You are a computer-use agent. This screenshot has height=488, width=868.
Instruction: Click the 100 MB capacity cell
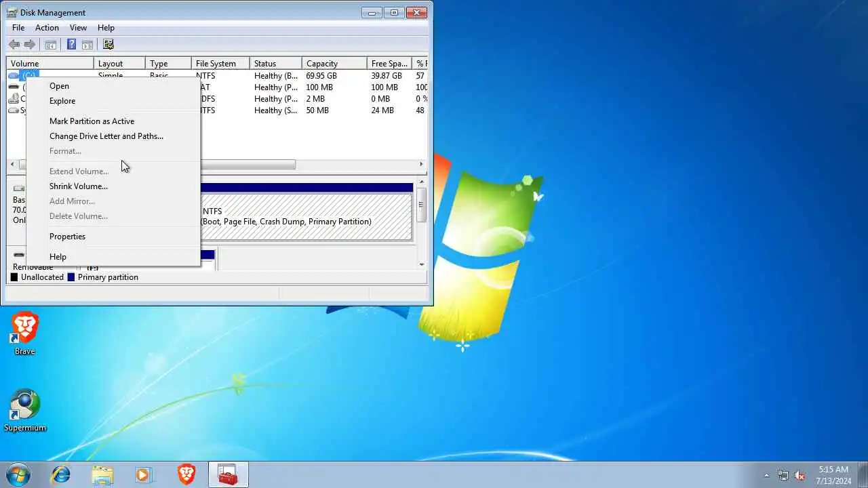point(319,87)
